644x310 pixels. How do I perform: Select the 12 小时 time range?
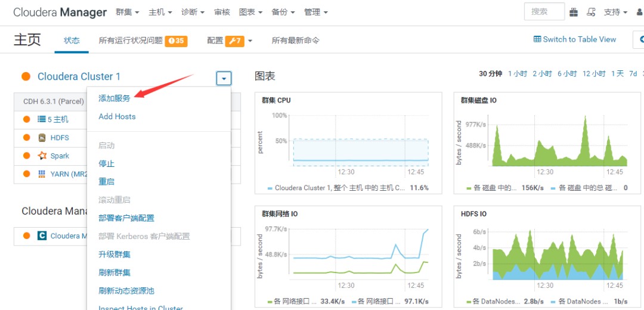[594, 73]
